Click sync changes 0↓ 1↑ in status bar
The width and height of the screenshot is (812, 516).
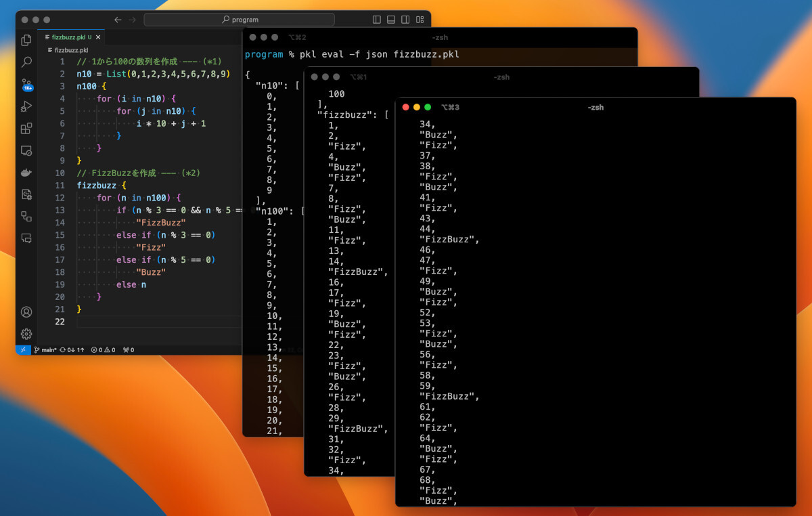[72, 350]
